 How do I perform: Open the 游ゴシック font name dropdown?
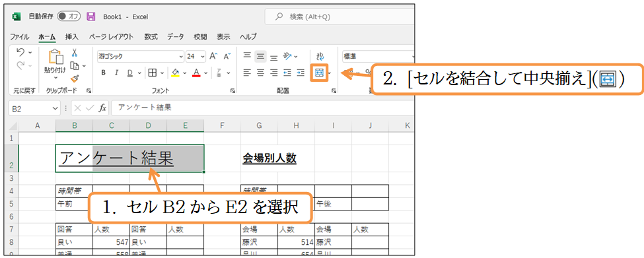(181, 57)
